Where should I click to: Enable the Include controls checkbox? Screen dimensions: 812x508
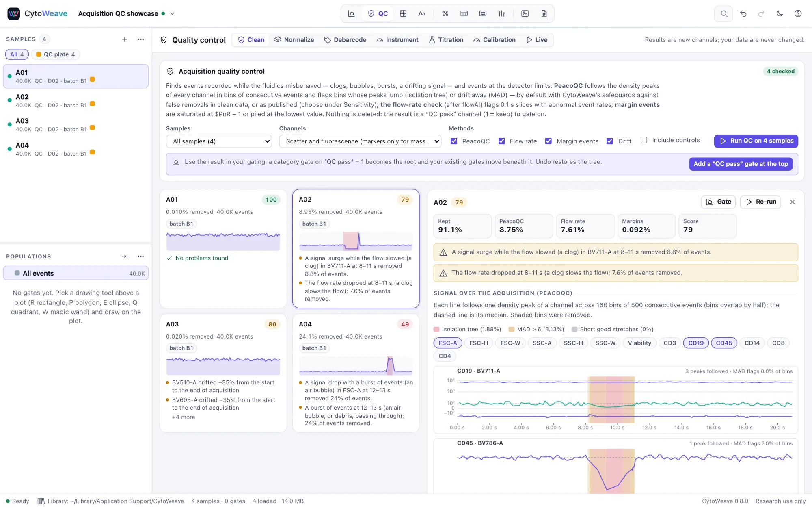tap(644, 140)
